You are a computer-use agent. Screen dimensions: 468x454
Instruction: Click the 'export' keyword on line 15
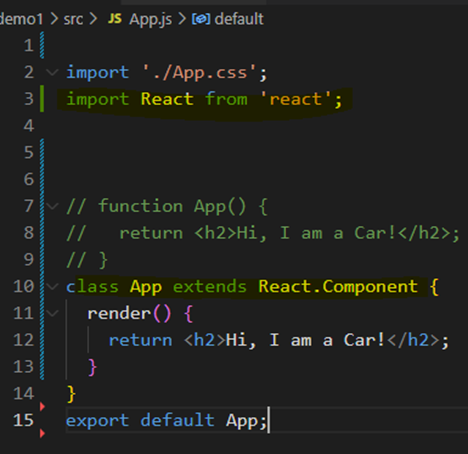(97, 421)
